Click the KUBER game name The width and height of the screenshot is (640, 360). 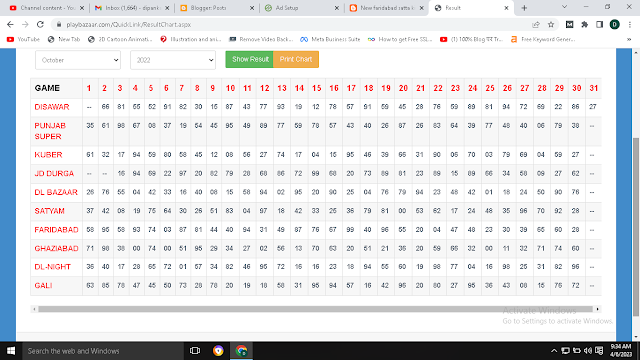[48, 155]
